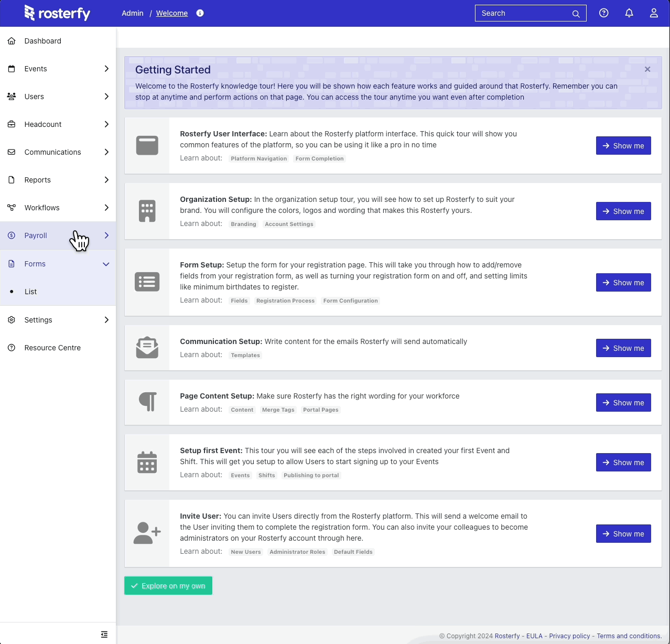Viewport: 670px width, 644px height.
Task: Open the info icon beside Welcome
Action: [x=200, y=13]
